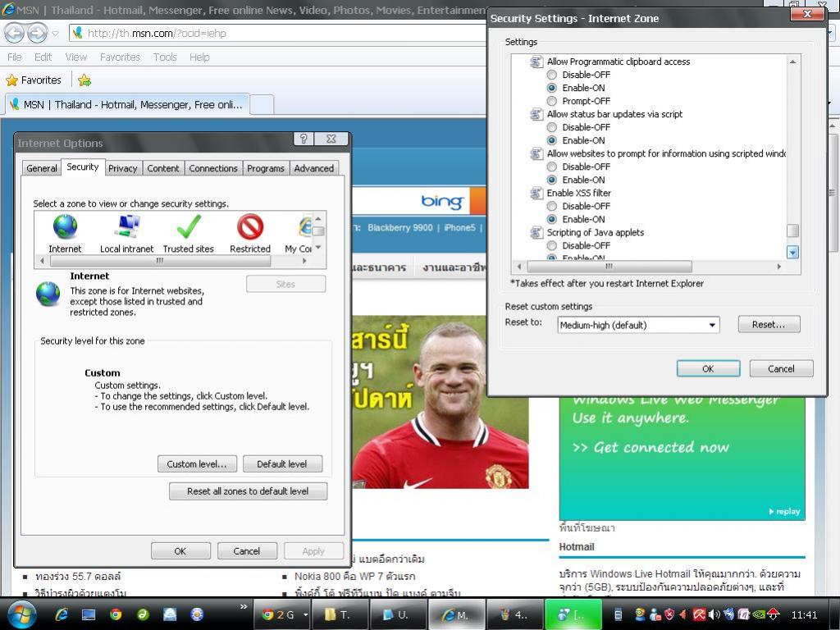Open the green Messenger taskbar button

(x=573, y=614)
